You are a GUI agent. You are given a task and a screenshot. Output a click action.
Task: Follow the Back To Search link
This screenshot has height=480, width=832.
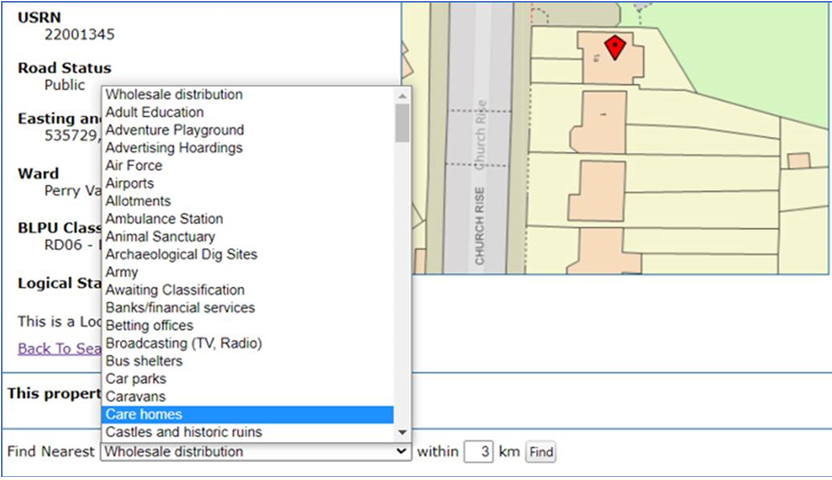[x=59, y=348]
